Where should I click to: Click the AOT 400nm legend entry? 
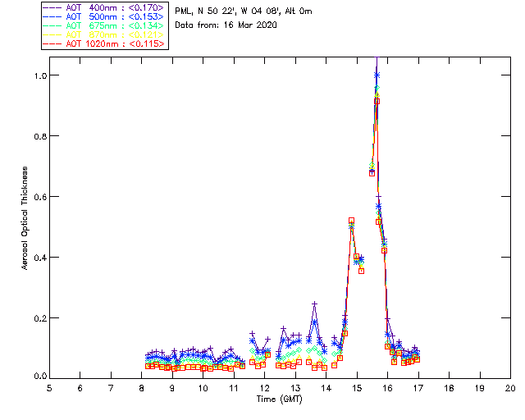[104, 7]
